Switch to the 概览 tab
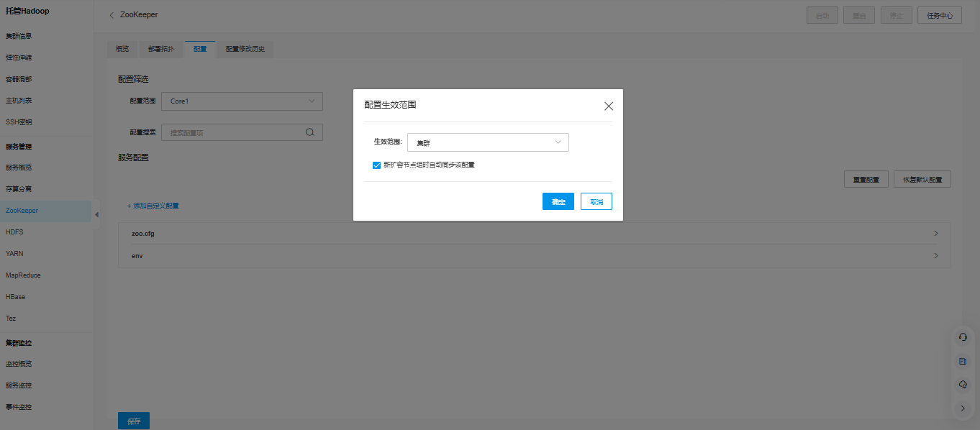The height and width of the screenshot is (430, 980). pos(122,50)
